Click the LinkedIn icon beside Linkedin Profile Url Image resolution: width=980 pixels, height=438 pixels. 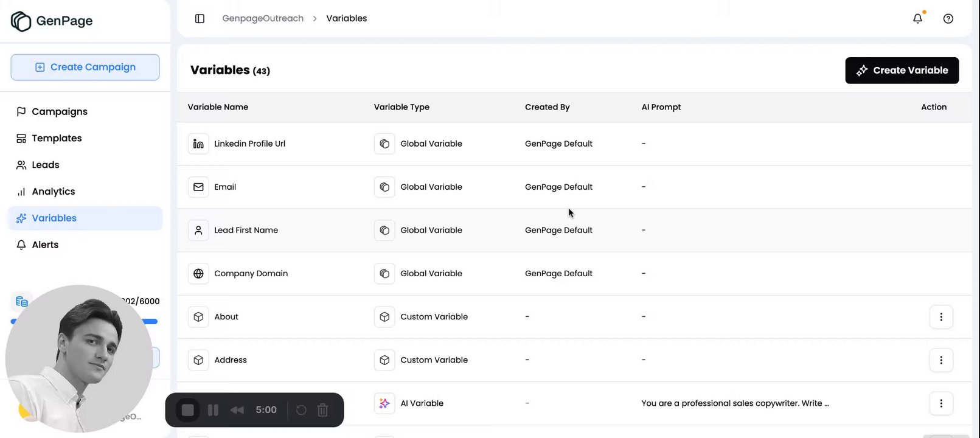(x=198, y=144)
